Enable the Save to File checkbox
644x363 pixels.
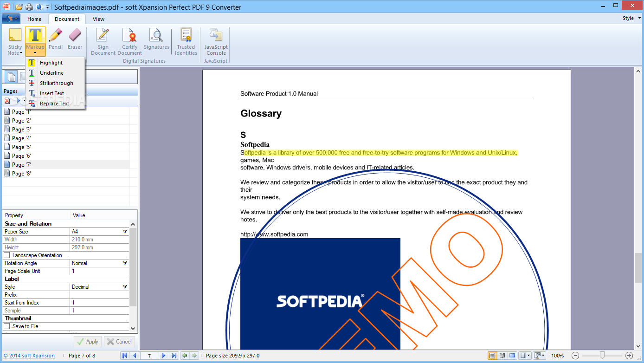(x=7, y=326)
